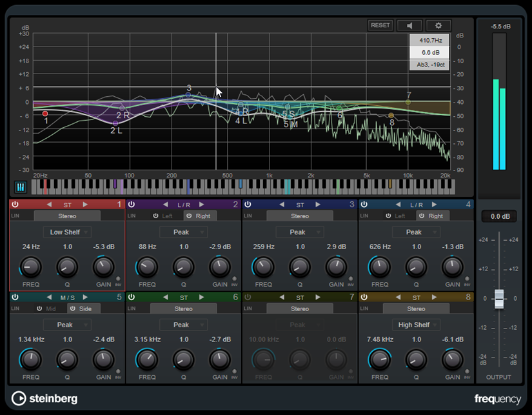The height and width of the screenshot is (415, 532).
Task: Click the Steinberg logo
Action: click(x=44, y=398)
